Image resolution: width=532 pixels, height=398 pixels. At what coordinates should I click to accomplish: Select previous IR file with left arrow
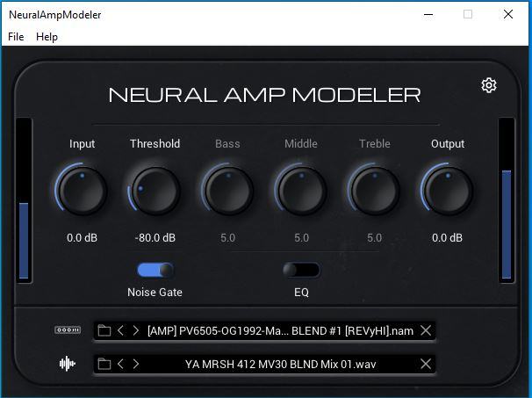point(120,364)
